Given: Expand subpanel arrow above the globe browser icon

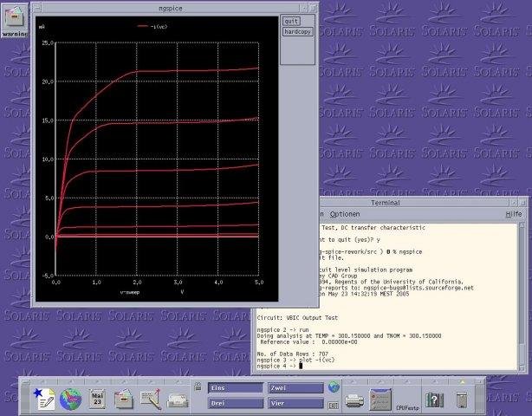Looking at the screenshot, I should pos(70,381).
